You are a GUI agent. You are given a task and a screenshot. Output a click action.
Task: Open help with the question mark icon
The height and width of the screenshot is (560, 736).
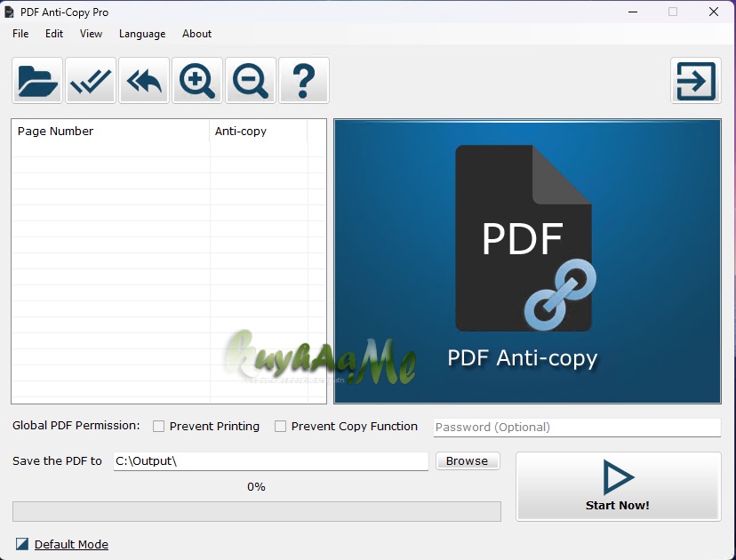304,81
